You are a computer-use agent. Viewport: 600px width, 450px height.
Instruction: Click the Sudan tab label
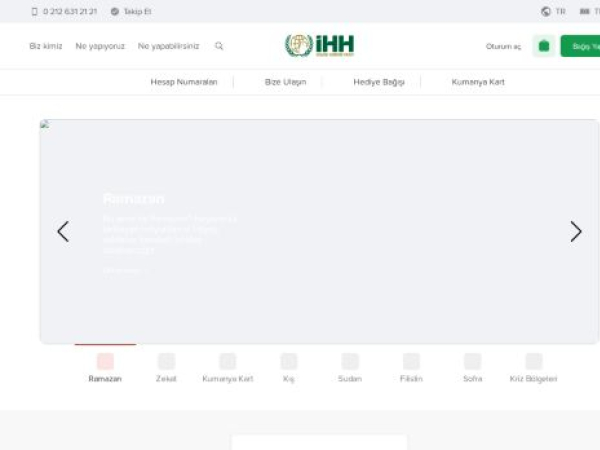[350, 378]
